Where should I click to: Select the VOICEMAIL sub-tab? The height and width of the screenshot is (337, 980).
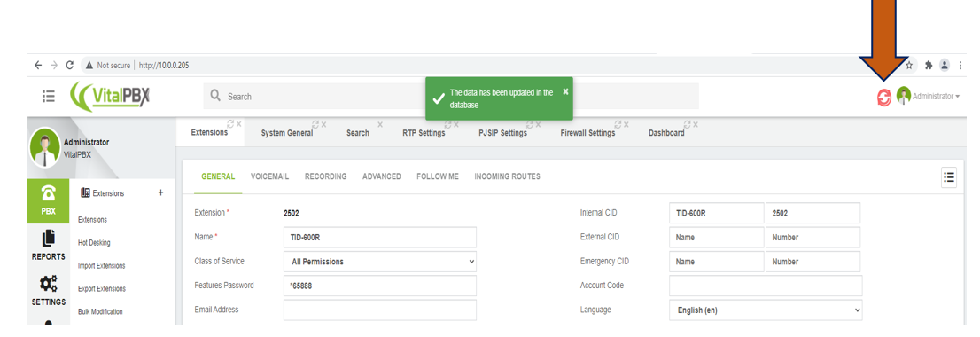click(x=270, y=177)
